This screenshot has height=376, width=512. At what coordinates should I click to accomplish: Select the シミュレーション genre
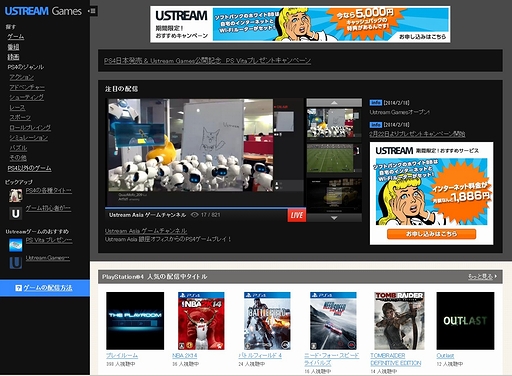[x=29, y=138]
